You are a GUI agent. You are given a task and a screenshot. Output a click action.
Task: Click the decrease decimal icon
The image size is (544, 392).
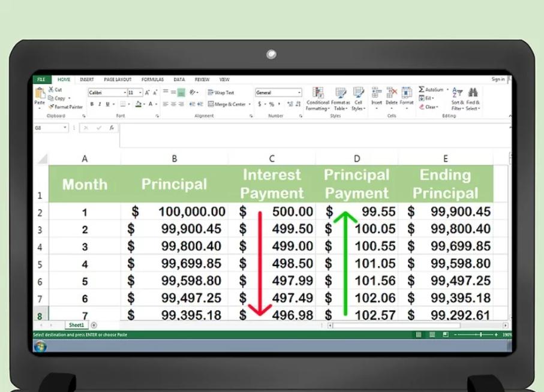298,104
